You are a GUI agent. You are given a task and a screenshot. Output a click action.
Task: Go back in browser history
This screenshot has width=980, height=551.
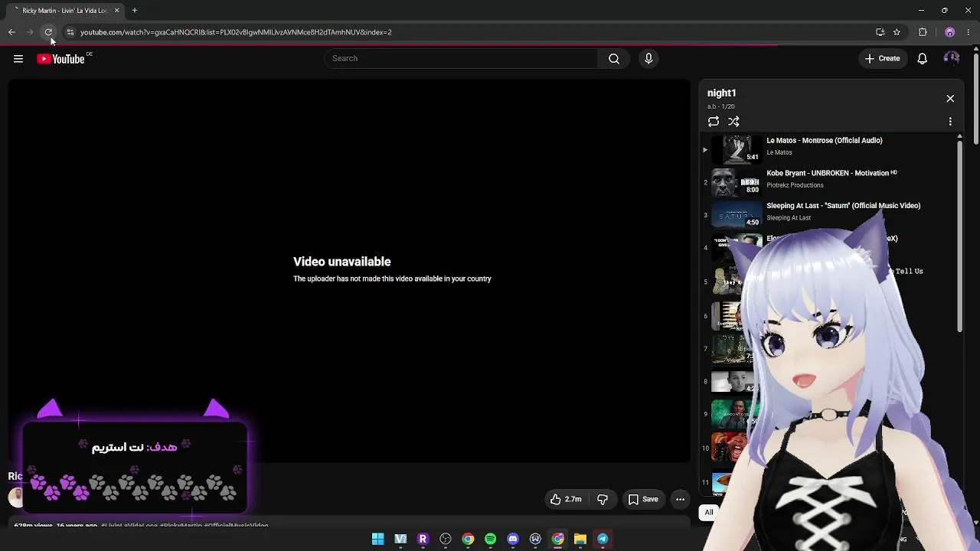tap(11, 32)
